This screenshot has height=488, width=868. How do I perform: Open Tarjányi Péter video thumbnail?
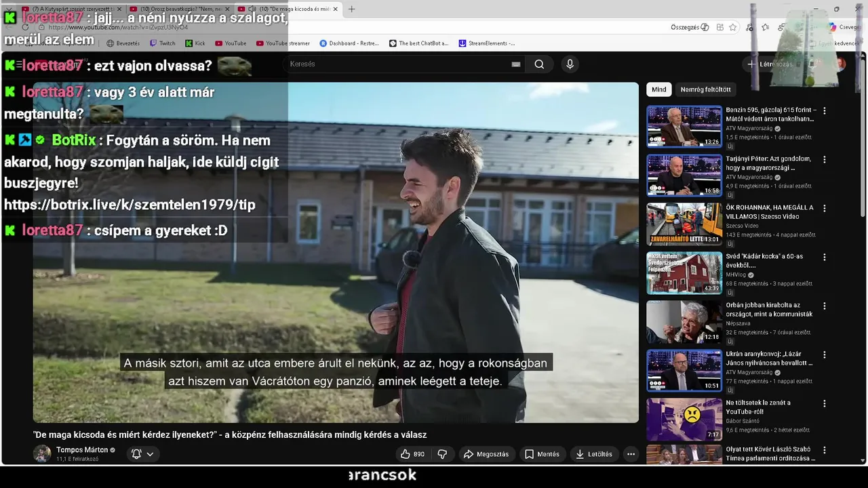(x=684, y=175)
